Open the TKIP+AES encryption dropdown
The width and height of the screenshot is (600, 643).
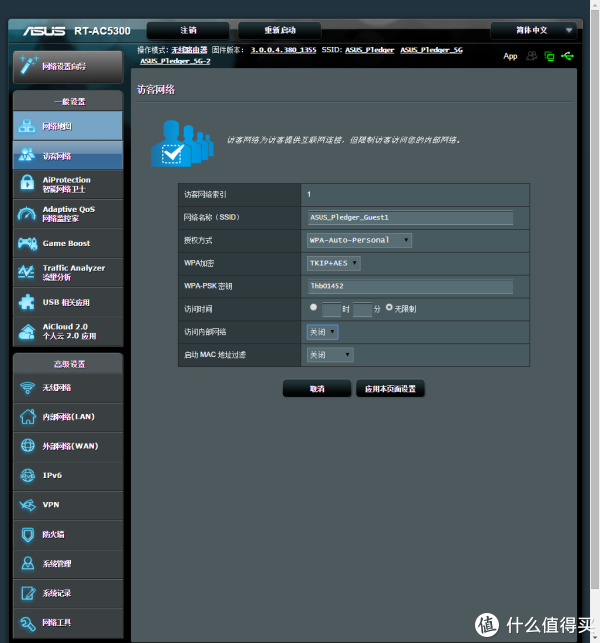tap(333, 263)
